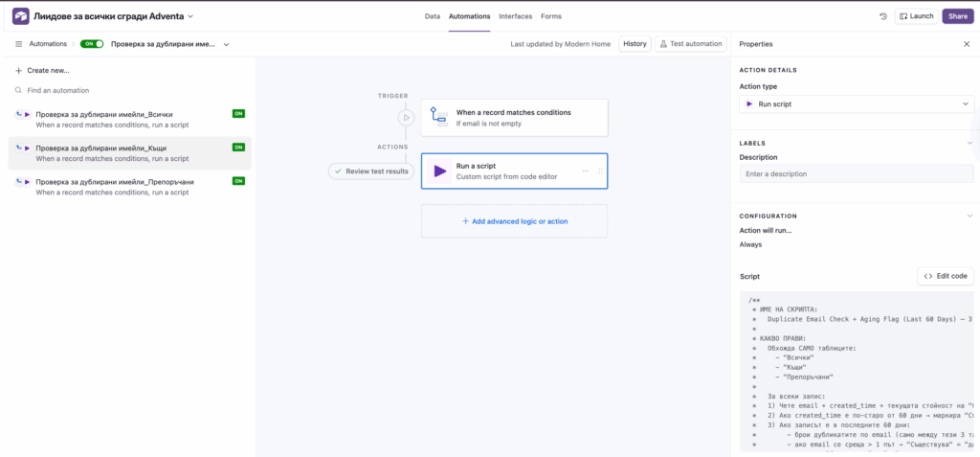Open the hamburger menu beside Automations

pos(19,44)
